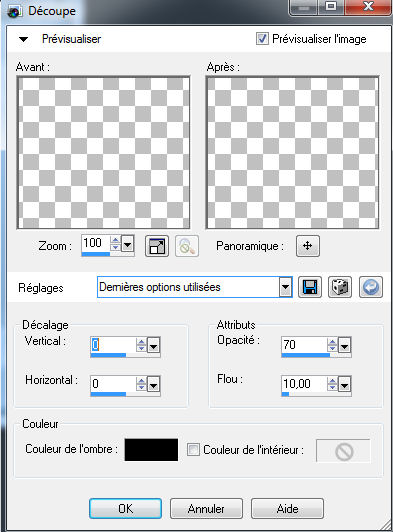Click the Après preview pane
Viewport: 393px width, 532px height.
(292, 152)
